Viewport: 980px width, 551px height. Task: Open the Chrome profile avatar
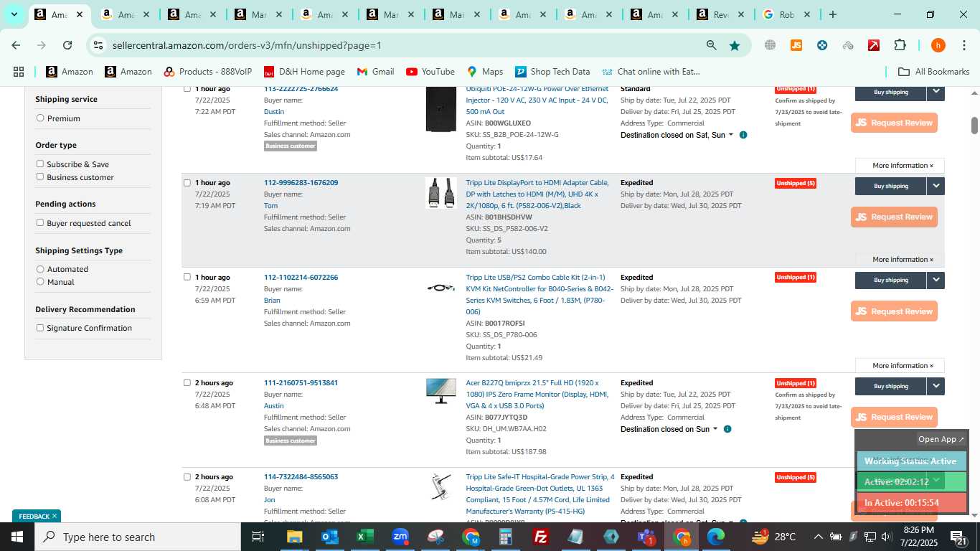pos(938,45)
